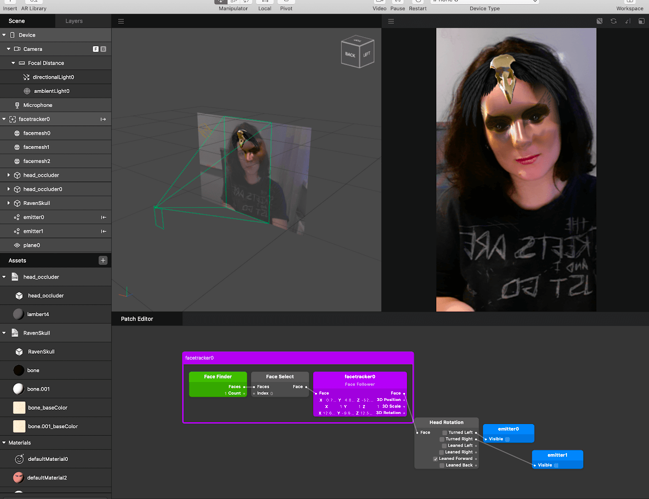Viewport: 649px width, 499px height.
Task: Toggle Leaned Left checkbox in Head Rotation
Action: point(444,446)
